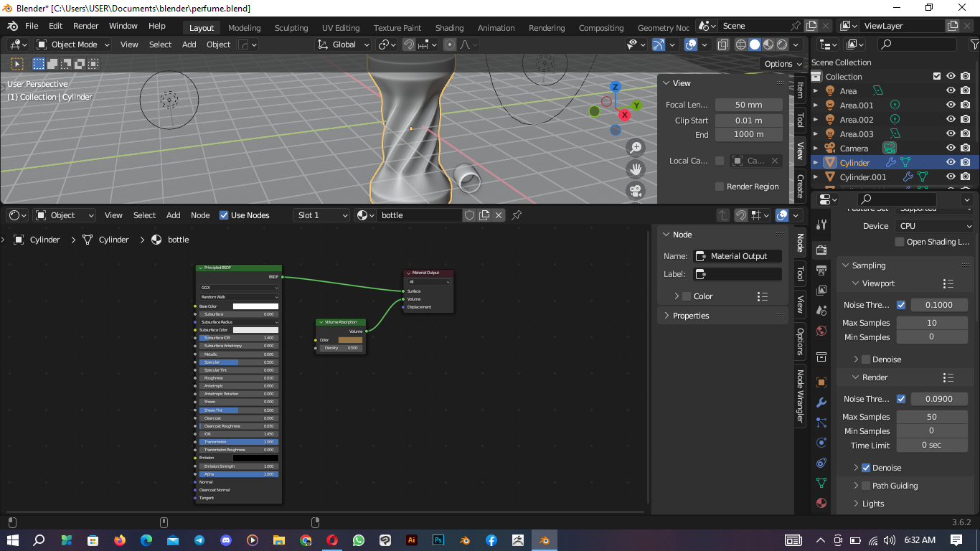Open viewport Options dropdown
This screenshot has height=551, width=980.
(x=783, y=64)
